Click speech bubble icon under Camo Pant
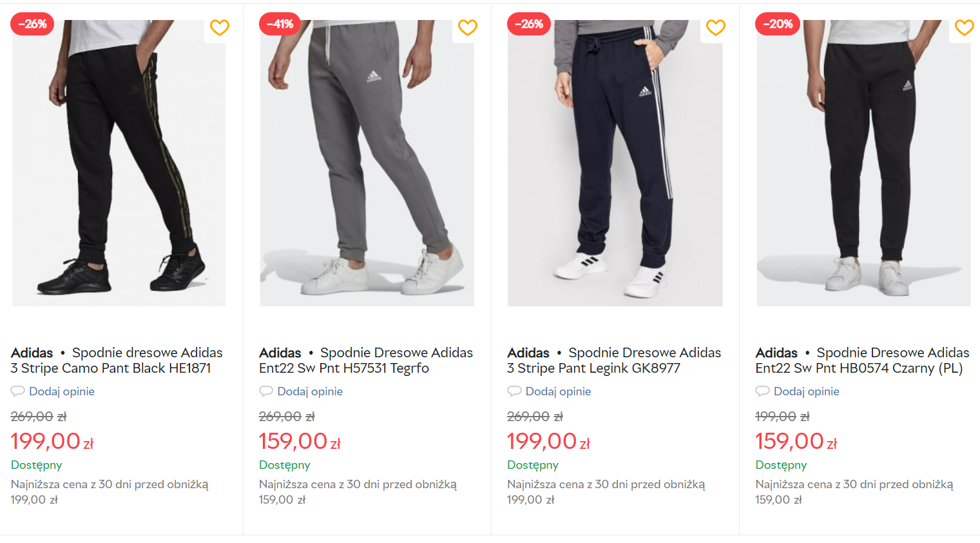 coord(18,391)
